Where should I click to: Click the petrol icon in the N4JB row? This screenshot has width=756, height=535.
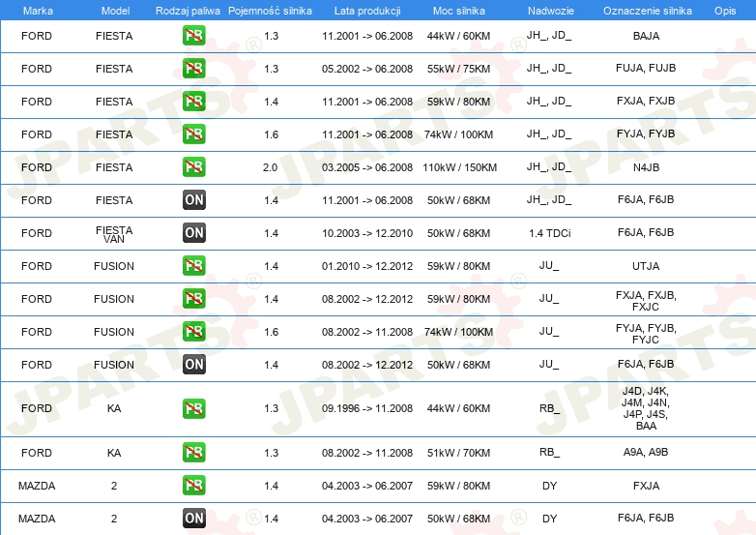click(193, 167)
